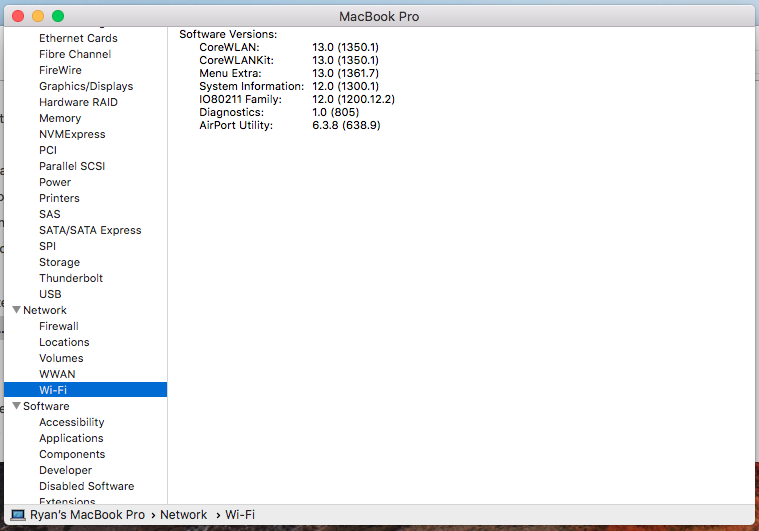The width and height of the screenshot is (759, 531).
Task: Select the Network category heading
Action: [45, 310]
